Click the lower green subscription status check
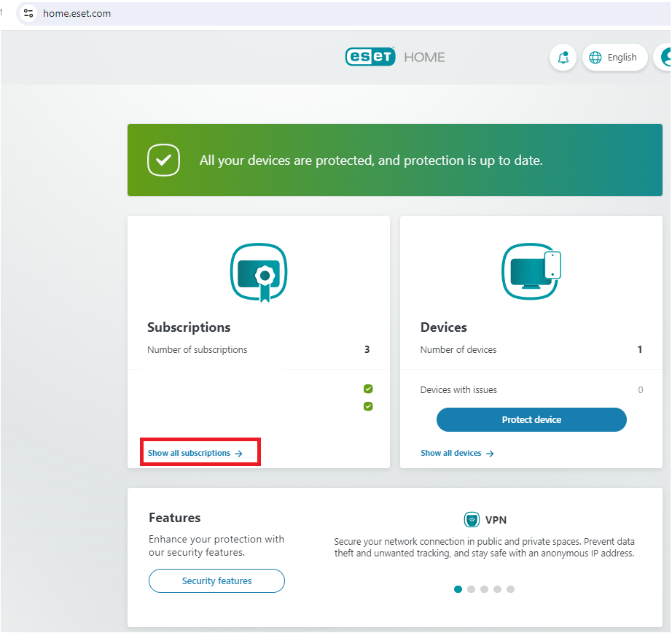The height and width of the screenshot is (633, 672). [368, 406]
